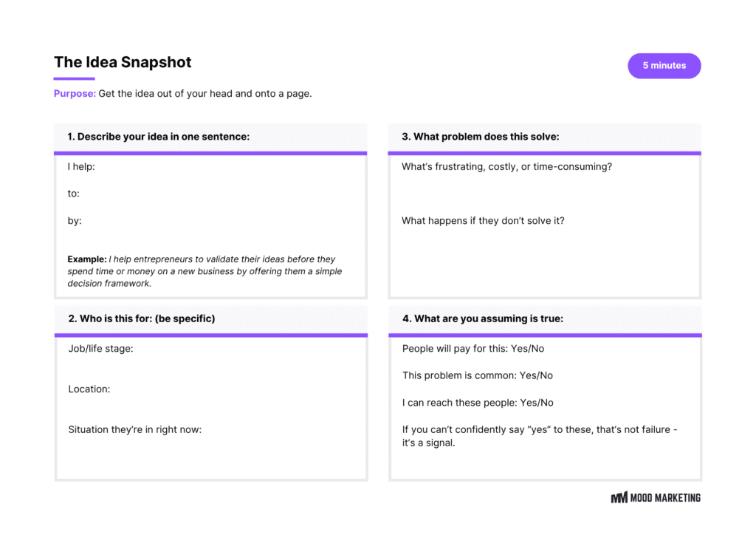
Task: Click the Location field label
Action: pyautogui.click(x=89, y=389)
